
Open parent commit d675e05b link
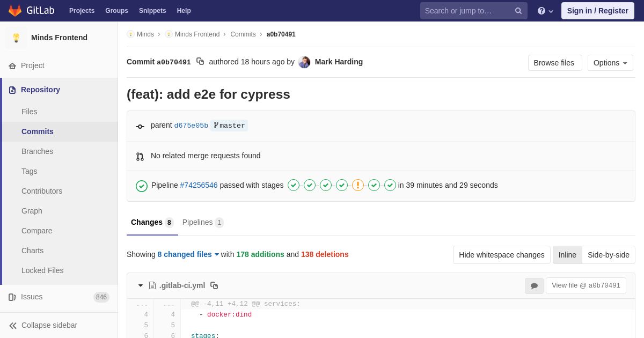coord(191,126)
